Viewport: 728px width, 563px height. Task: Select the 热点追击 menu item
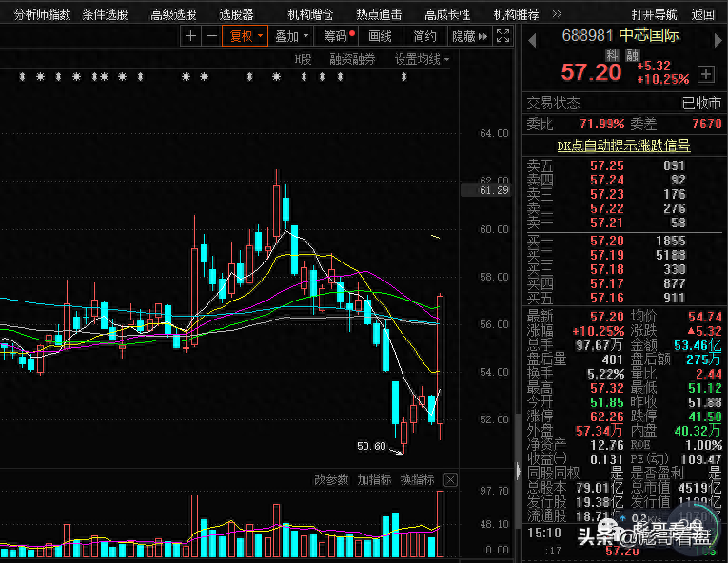point(379,14)
